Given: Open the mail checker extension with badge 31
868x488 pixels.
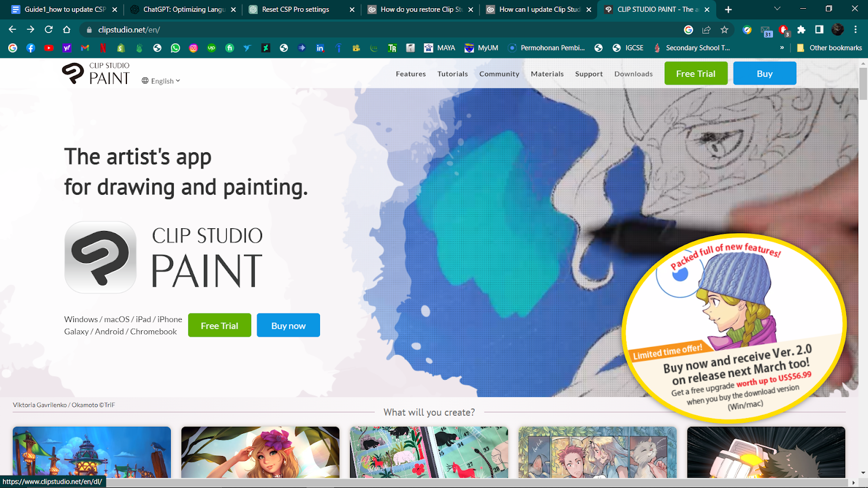Looking at the screenshot, I should click(x=766, y=31).
